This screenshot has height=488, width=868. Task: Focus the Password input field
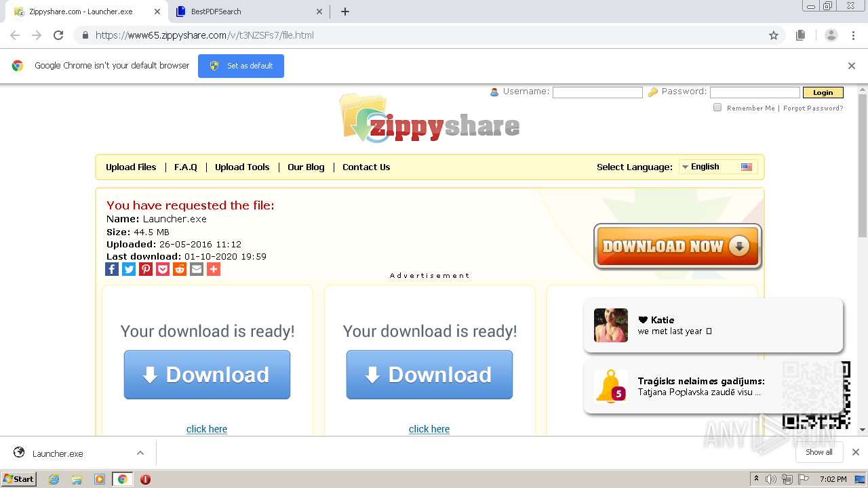[755, 93]
